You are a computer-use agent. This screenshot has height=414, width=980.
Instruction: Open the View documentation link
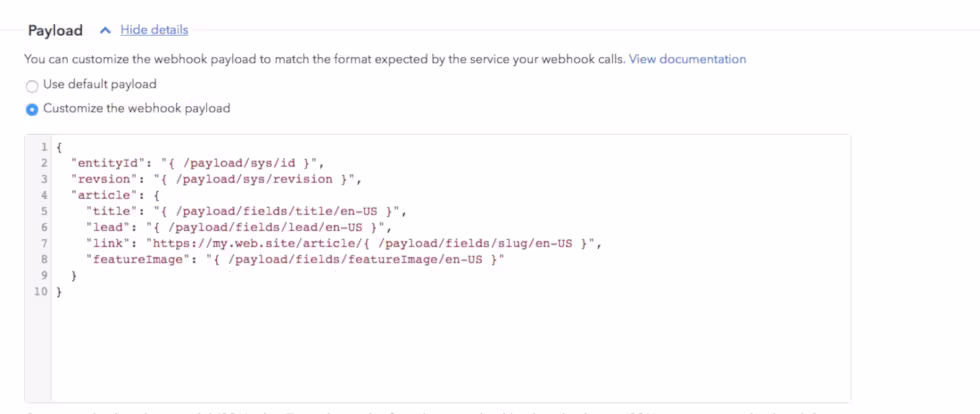tap(688, 59)
